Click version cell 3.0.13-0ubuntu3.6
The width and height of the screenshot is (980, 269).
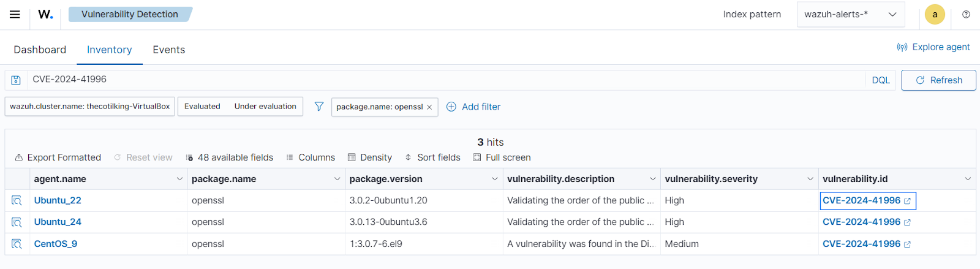tap(388, 222)
